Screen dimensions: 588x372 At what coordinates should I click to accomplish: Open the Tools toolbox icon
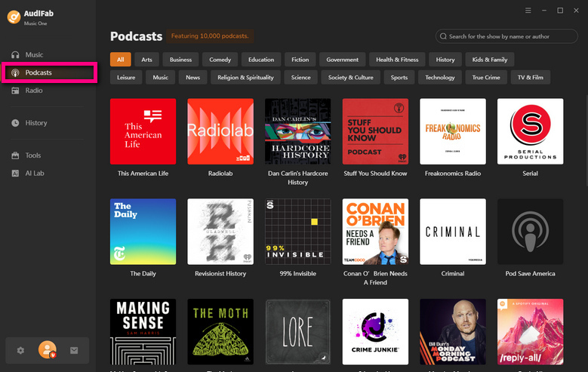pyautogui.click(x=15, y=155)
